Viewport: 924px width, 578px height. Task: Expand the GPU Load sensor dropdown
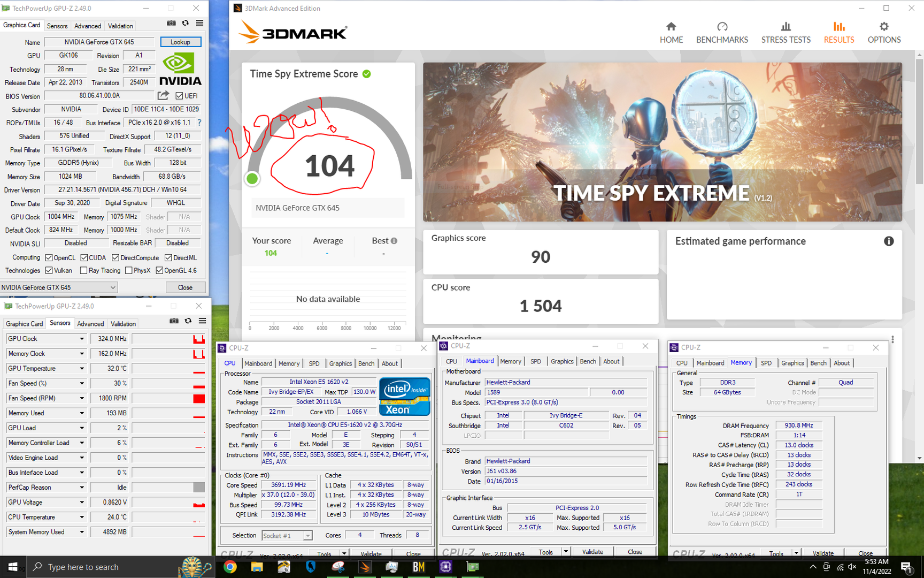pyautogui.click(x=82, y=428)
